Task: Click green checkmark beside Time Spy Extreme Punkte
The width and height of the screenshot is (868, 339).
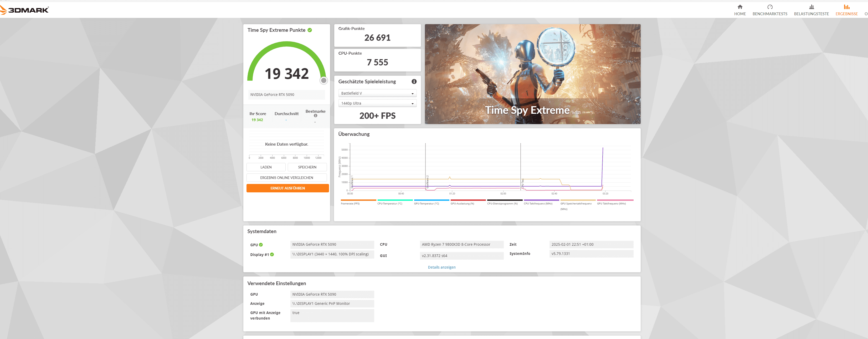Action: click(310, 30)
